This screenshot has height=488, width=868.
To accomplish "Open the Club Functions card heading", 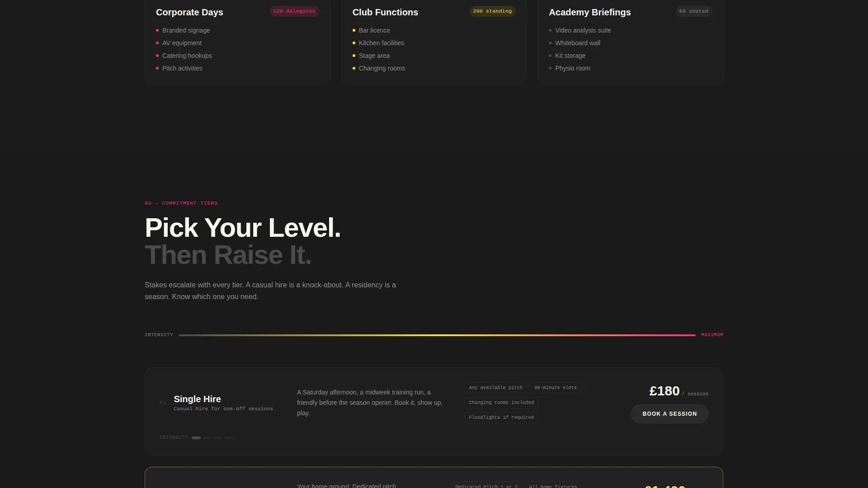I will 385,12.
